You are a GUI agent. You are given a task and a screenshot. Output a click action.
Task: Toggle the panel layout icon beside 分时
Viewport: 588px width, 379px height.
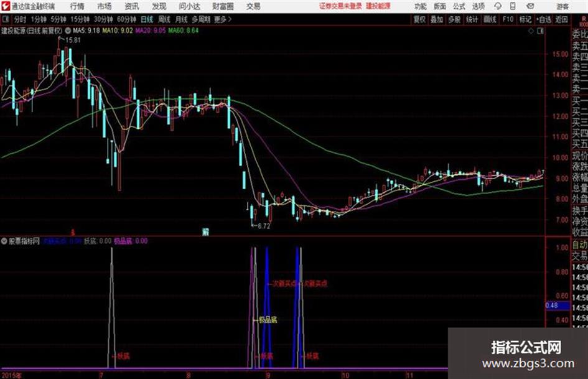[x=5, y=19]
